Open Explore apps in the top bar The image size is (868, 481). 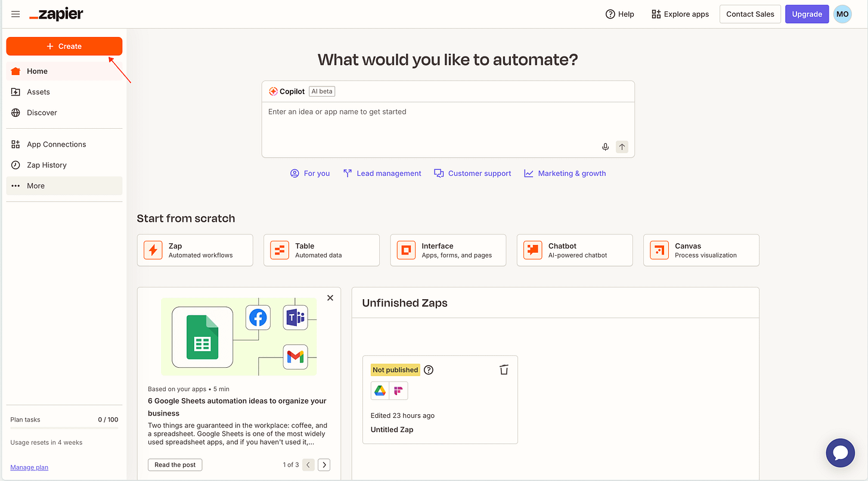[x=680, y=14]
